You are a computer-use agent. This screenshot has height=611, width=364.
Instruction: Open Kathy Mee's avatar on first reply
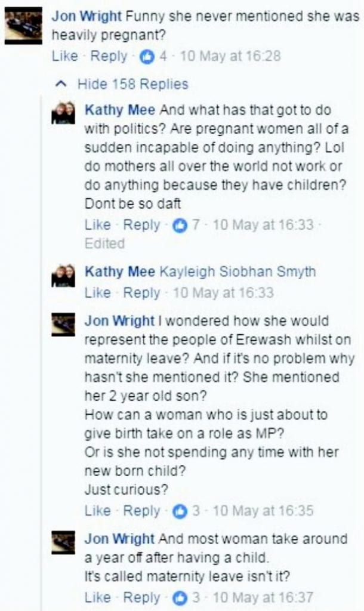point(63,113)
